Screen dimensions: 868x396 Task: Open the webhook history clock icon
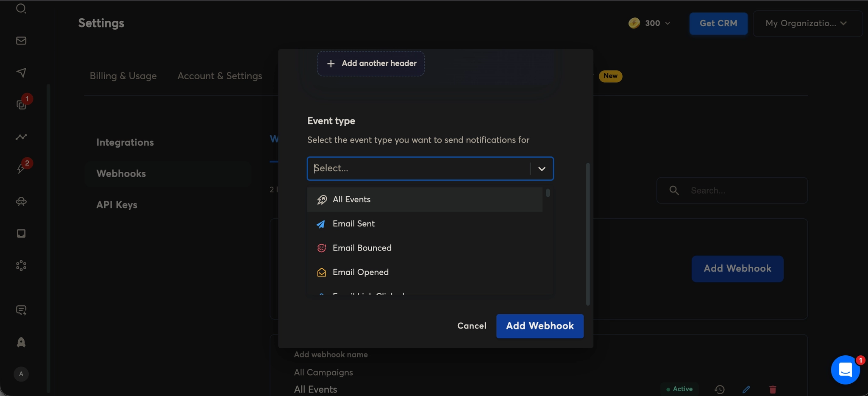click(x=720, y=389)
